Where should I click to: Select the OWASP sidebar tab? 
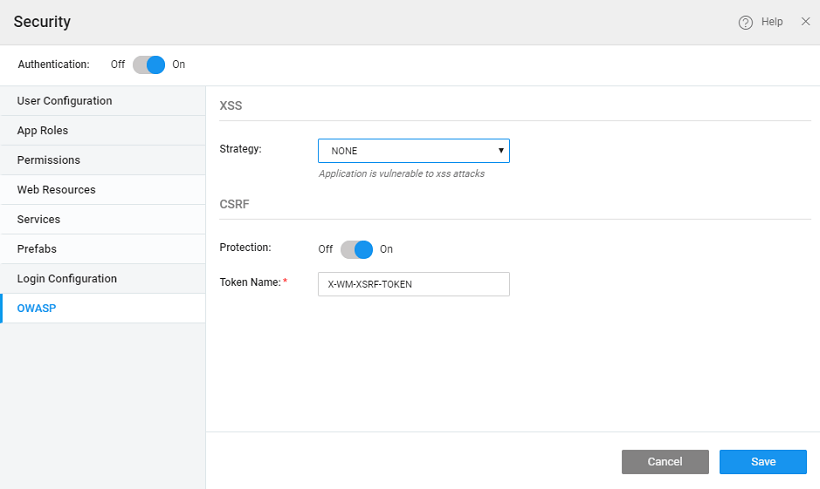pos(37,308)
